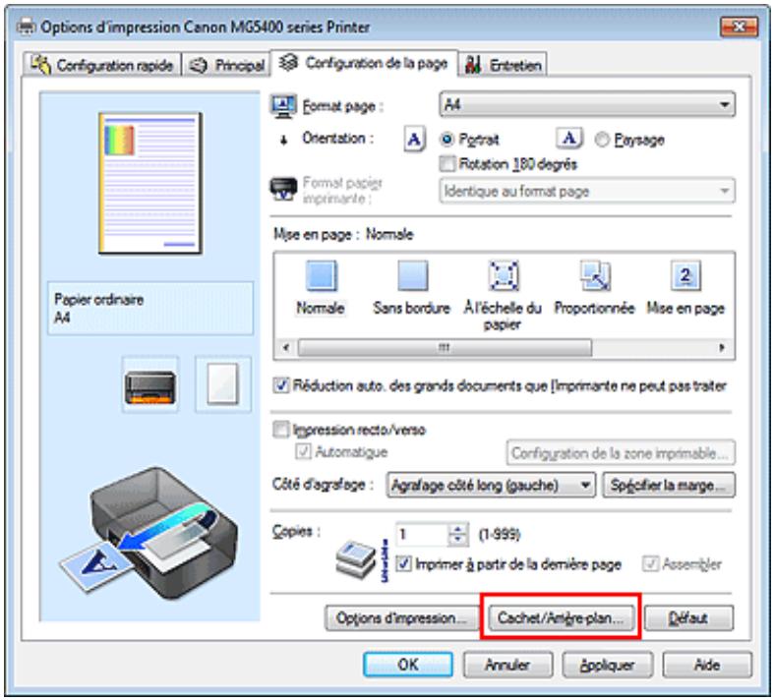The height and width of the screenshot is (700, 774).
Task: Click the Configuration de la page tab icon
Action: (288, 63)
